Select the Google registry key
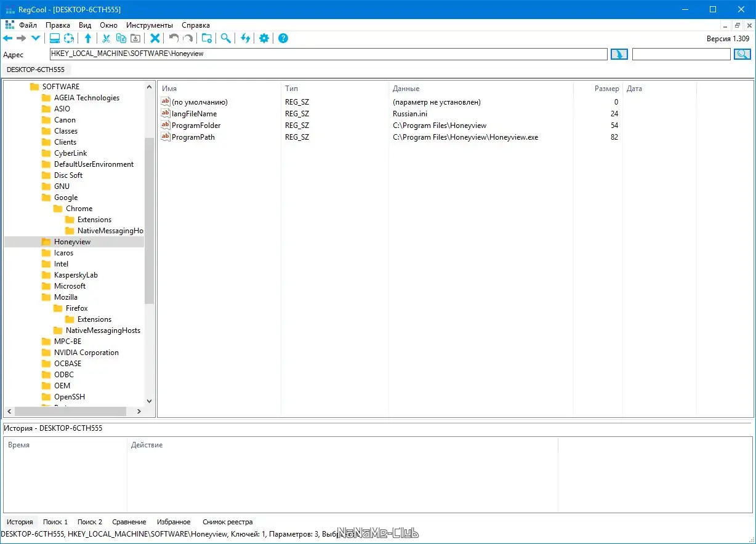 [x=65, y=198]
